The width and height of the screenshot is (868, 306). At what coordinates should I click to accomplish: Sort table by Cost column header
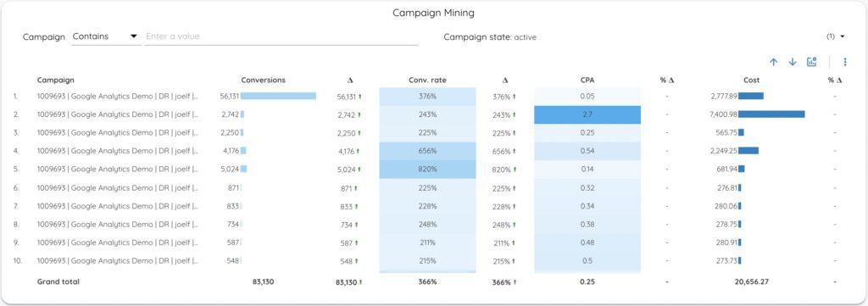[751, 81]
